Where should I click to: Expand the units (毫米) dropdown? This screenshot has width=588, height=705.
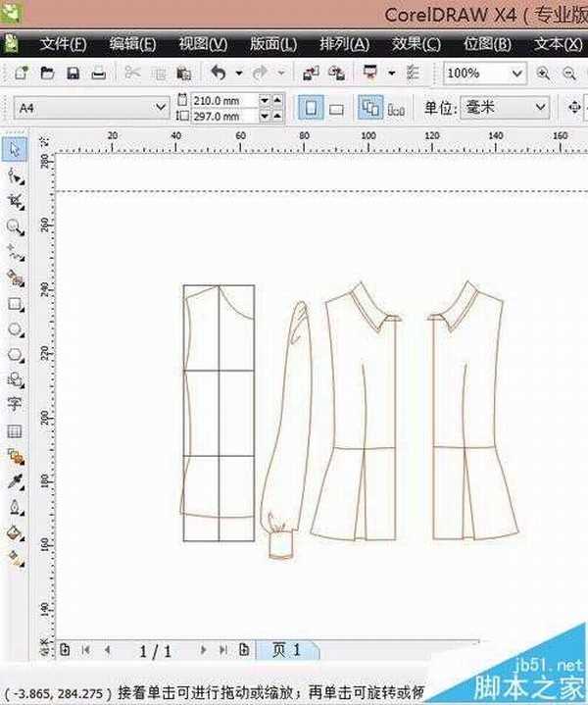tap(539, 107)
